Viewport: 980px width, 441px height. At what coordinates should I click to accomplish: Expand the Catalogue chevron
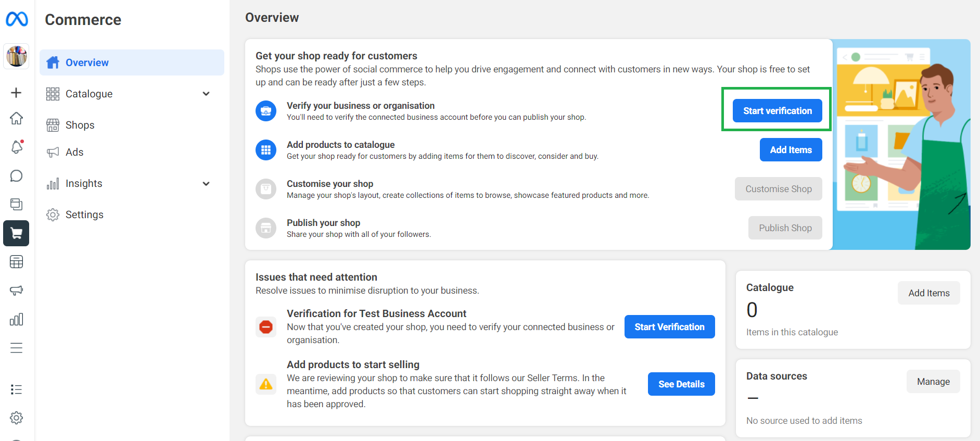[206, 94]
